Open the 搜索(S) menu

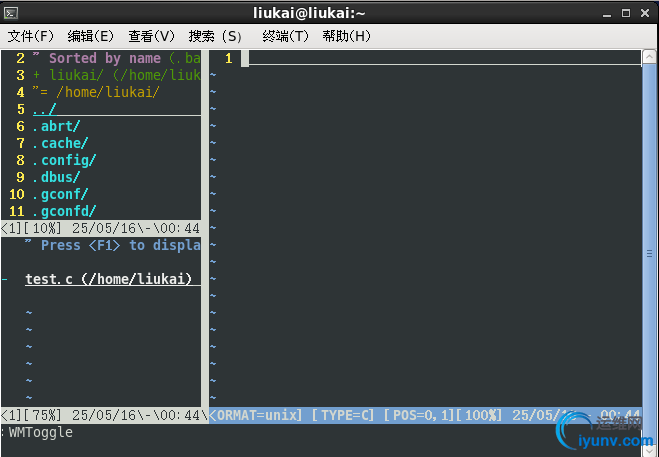coord(215,36)
